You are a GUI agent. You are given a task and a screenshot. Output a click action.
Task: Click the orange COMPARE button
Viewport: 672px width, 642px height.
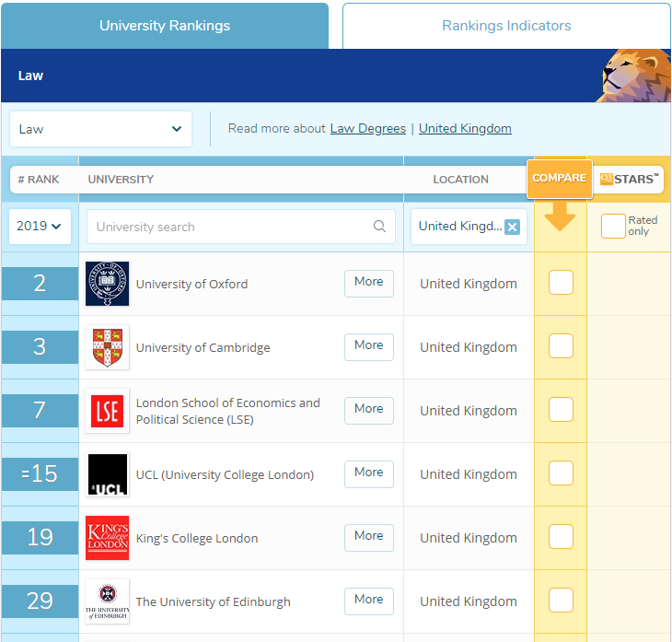pos(560,178)
